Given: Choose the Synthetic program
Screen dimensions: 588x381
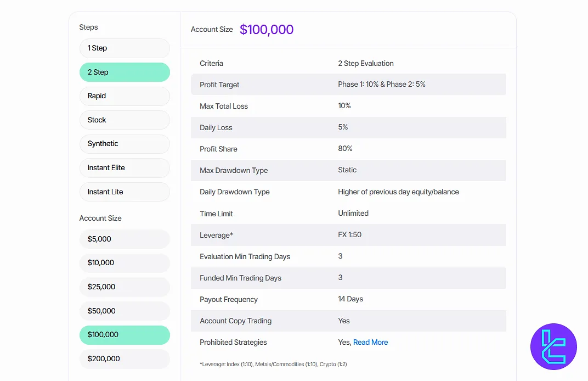Looking at the screenshot, I should [125, 144].
